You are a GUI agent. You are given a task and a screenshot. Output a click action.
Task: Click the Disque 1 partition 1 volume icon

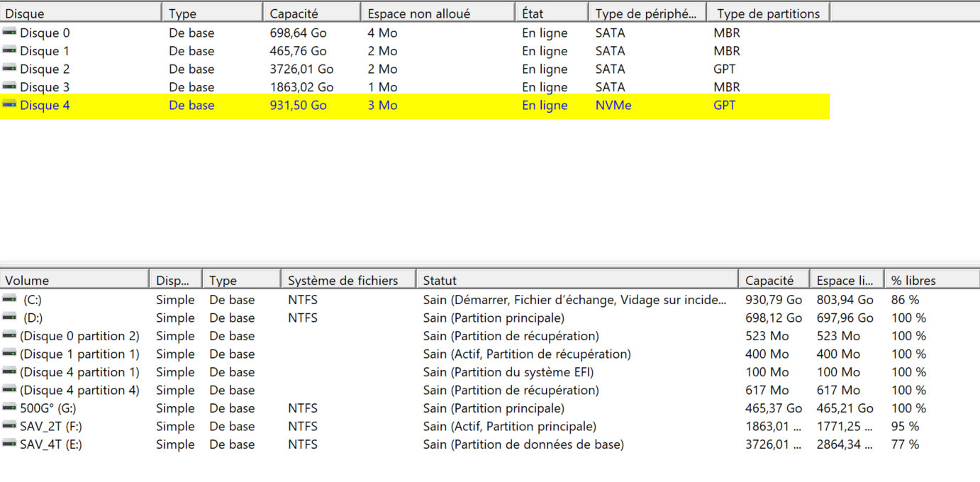pos(9,354)
